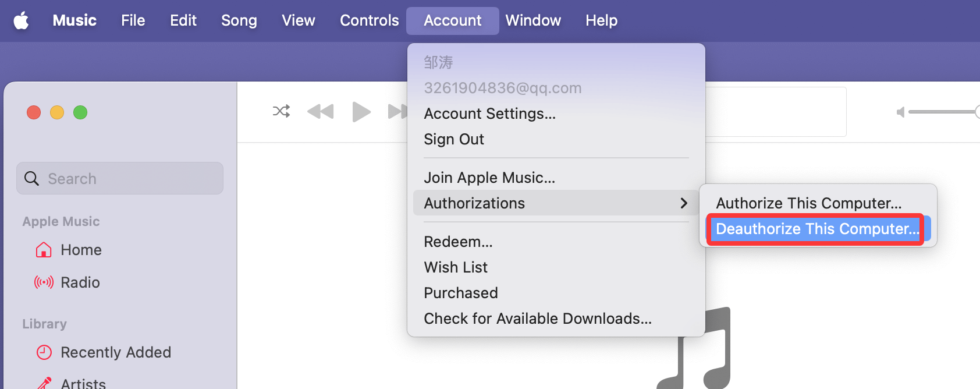The height and width of the screenshot is (389, 980).
Task: Open Recently Added in Library
Action: (115, 352)
